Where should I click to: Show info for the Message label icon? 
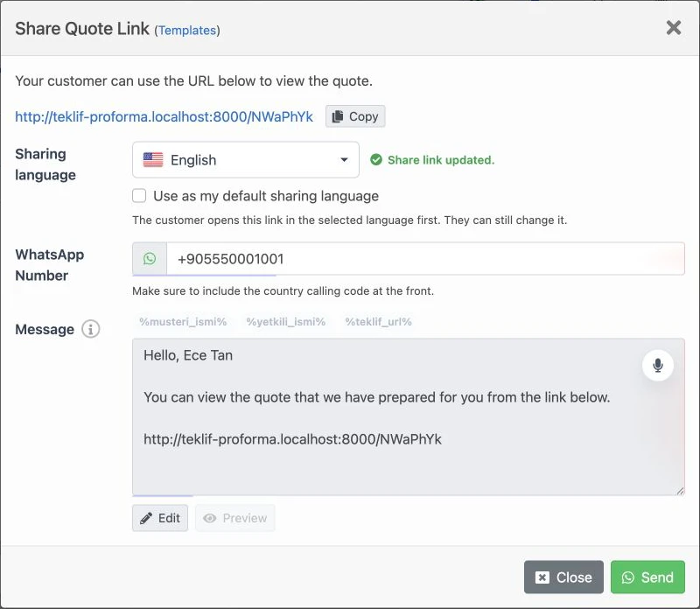(x=91, y=330)
